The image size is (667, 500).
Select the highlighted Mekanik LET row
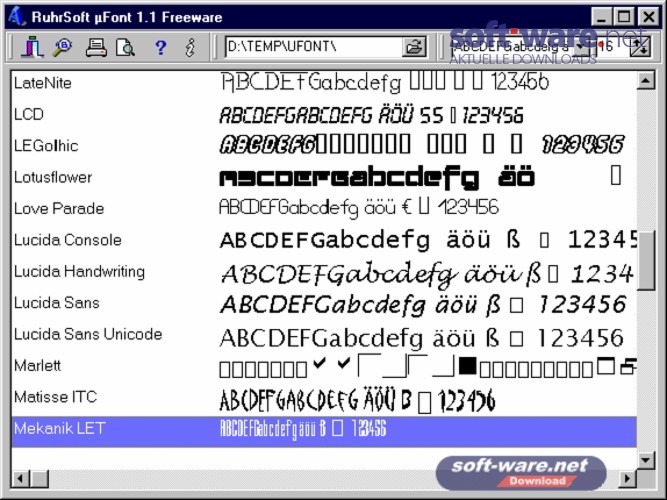(324, 431)
